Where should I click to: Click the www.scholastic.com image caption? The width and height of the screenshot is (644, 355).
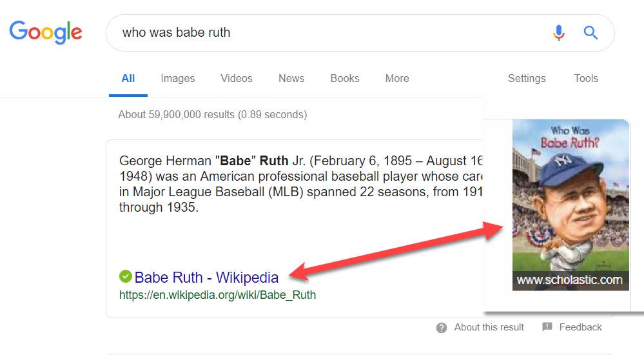(570, 280)
